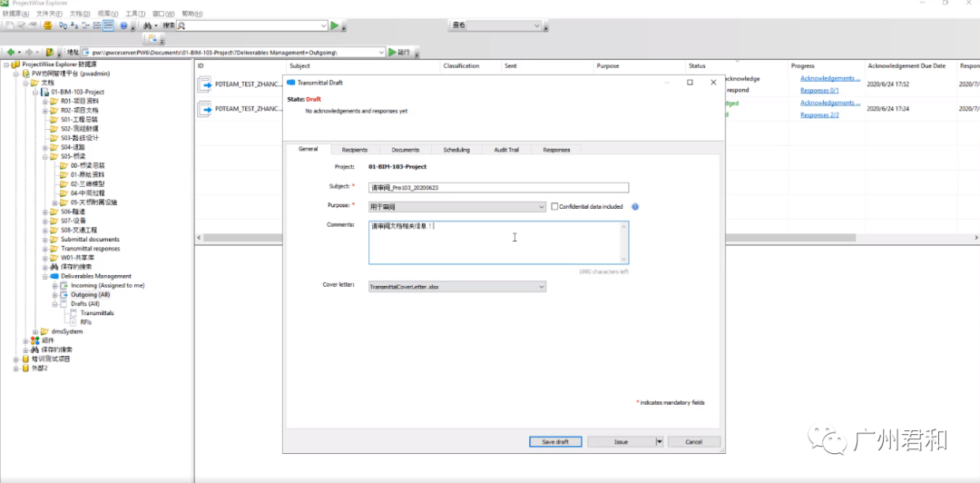Click the Deliverables Management cloud icon in tree
The height and width of the screenshot is (483, 980).
point(54,276)
